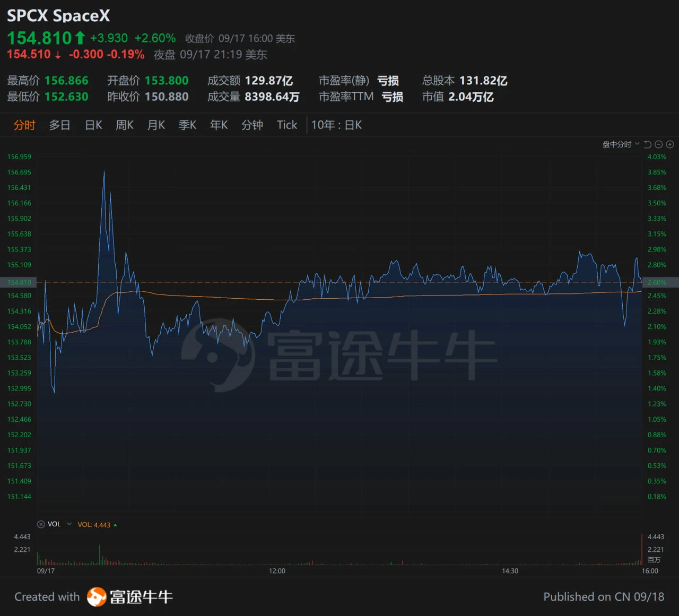Screen dimensions: 679x616
Task: Click the +2.60% daily change
Action: 155,38
